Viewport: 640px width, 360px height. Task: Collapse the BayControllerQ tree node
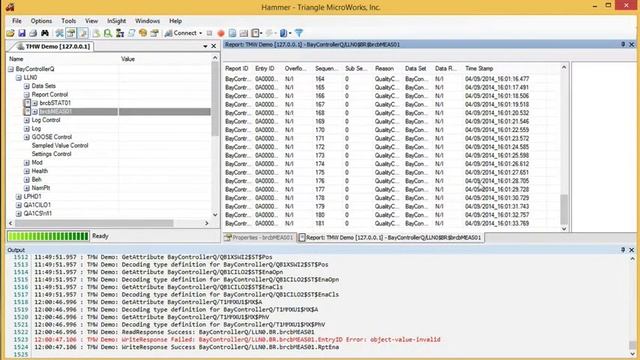pos(11,69)
